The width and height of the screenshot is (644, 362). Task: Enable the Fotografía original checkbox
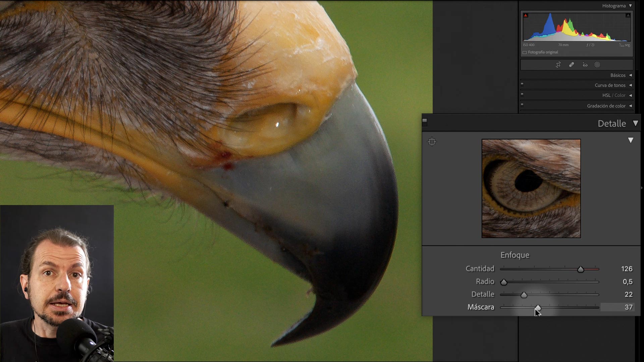tap(525, 53)
